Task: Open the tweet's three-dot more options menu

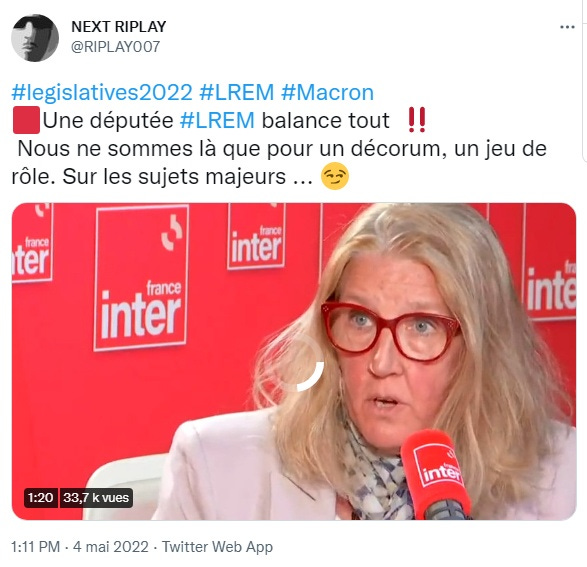Action: 567,27
